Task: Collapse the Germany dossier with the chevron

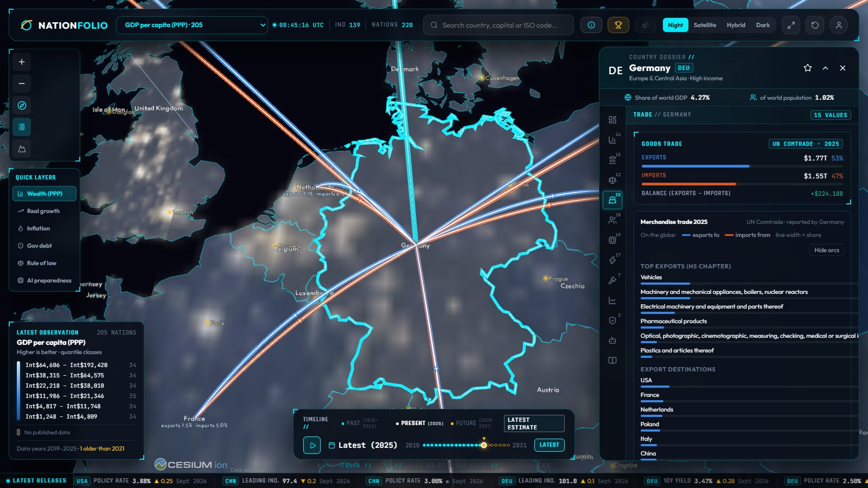Action: click(825, 68)
